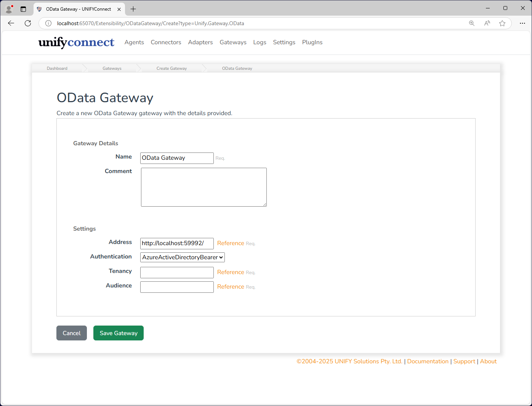Close the OData Gateway browser tab
Viewport: 532px width, 406px height.
[119, 9]
